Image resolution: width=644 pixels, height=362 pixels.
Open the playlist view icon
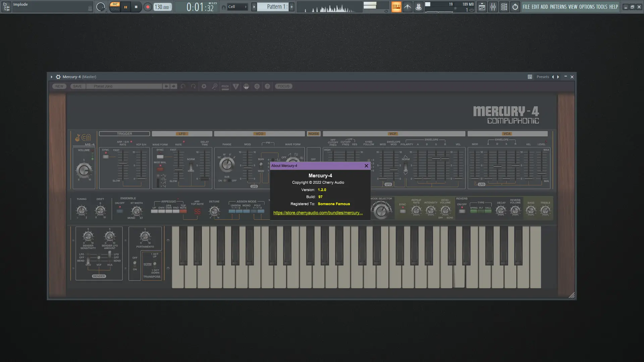tap(482, 7)
